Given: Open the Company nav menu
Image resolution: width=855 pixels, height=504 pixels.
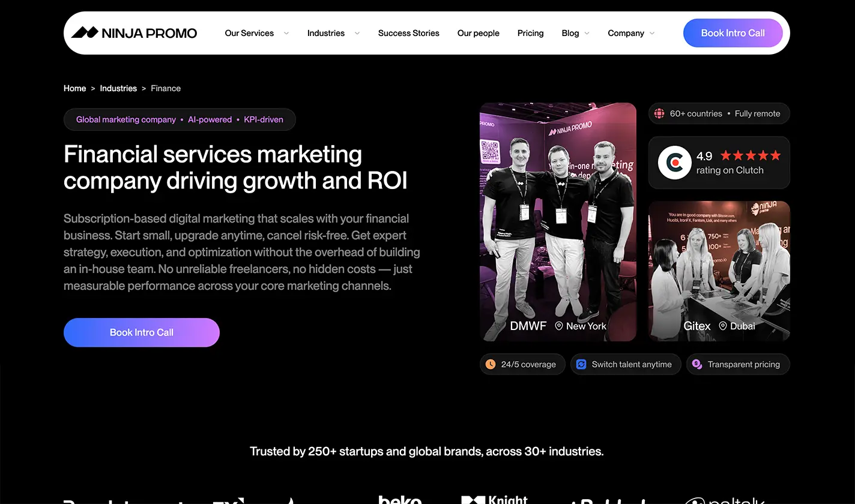Looking at the screenshot, I should tap(626, 33).
